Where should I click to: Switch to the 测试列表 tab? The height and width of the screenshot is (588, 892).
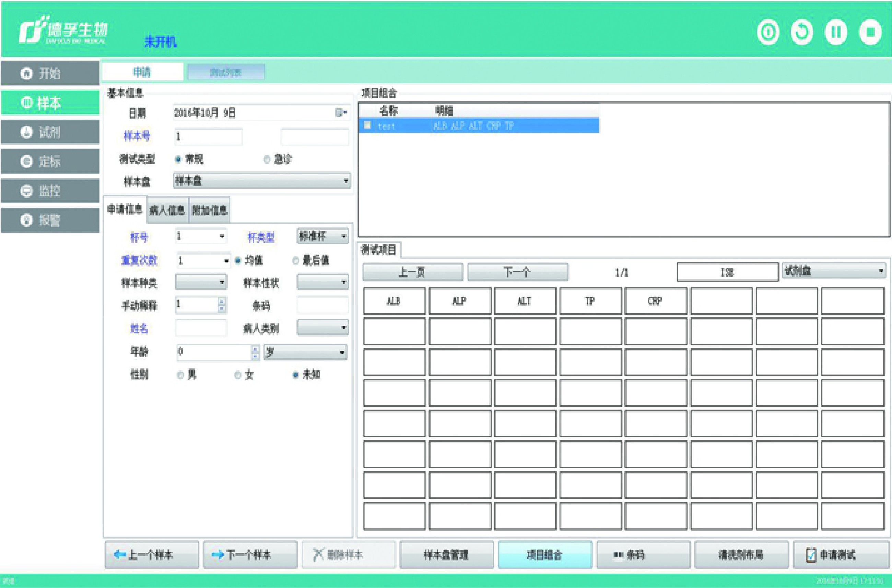(x=226, y=72)
